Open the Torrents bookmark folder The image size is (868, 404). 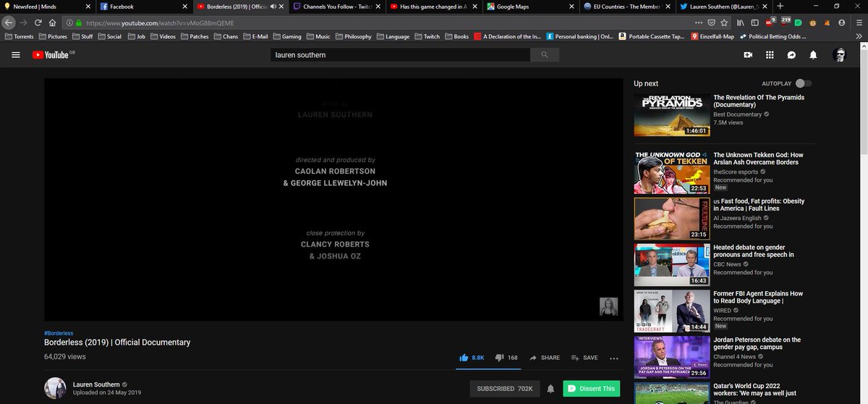18,36
